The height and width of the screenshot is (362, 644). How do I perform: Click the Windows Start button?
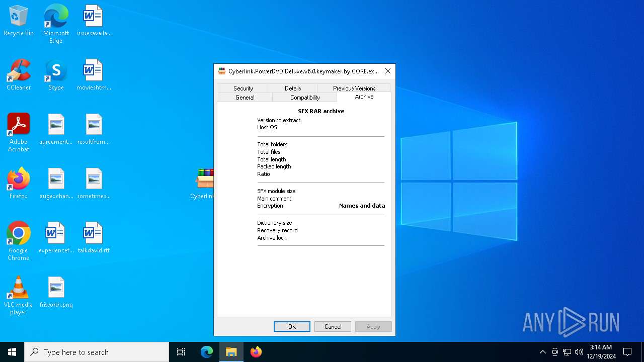pos(12,352)
